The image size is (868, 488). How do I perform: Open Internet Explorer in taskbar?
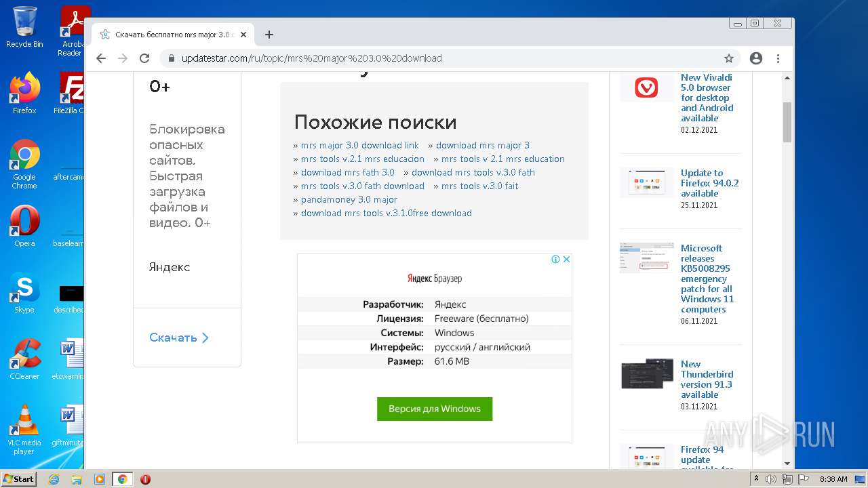coord(54,479)
